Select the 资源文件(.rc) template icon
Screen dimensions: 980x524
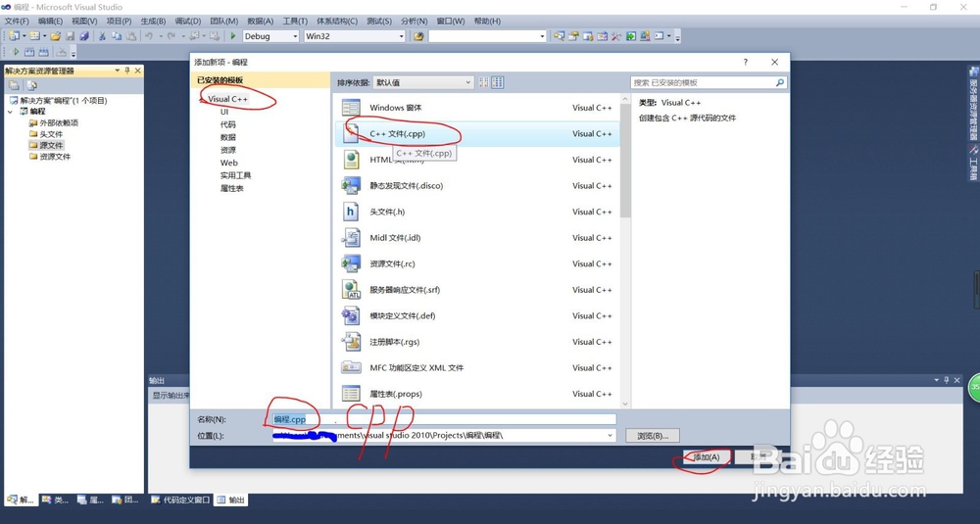pos(351,263)
